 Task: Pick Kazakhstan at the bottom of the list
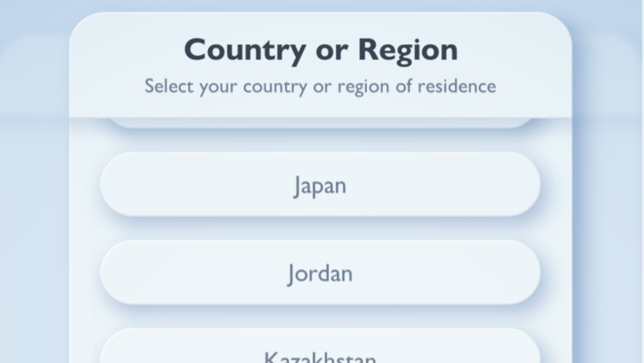pos(320,352)
